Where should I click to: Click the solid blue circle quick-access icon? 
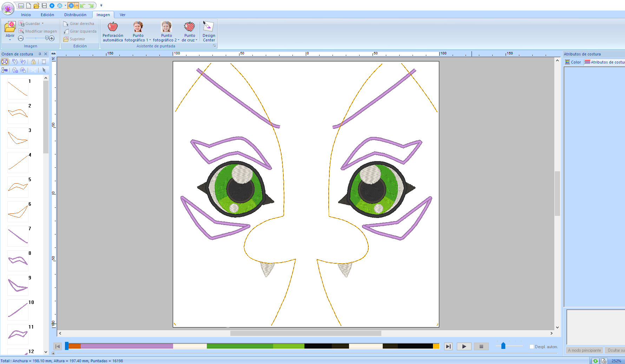52,6
